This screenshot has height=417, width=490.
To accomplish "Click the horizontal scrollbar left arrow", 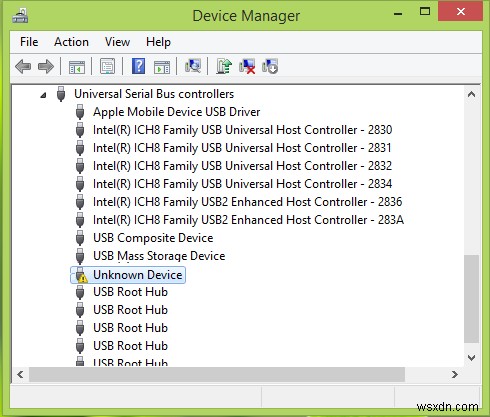I will coord(20,375).
